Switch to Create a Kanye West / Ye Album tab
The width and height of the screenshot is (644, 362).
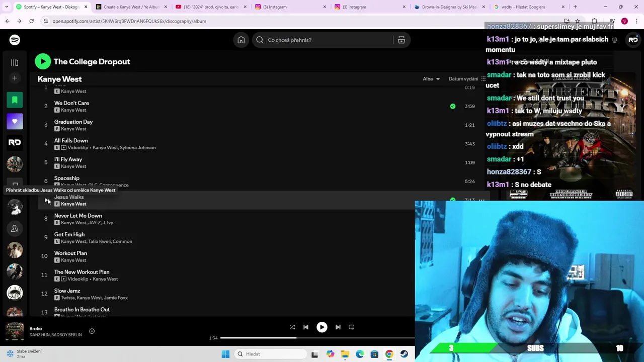131,7
